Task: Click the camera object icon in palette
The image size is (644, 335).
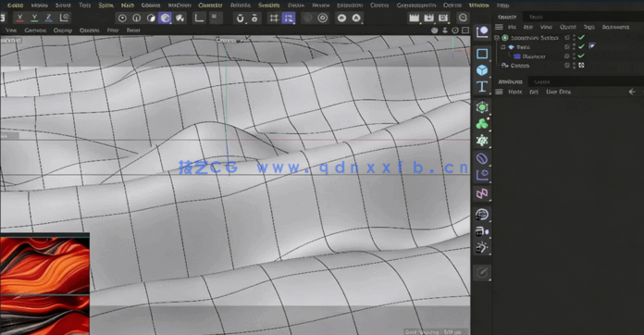Action: [x=482, y=231]
